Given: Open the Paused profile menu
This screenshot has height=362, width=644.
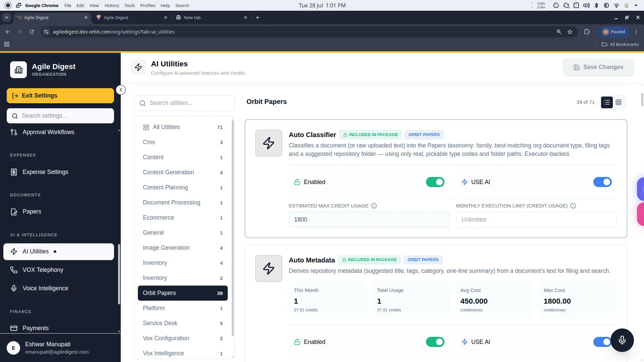Looking at the screenshot, I should tap(614, 32).
